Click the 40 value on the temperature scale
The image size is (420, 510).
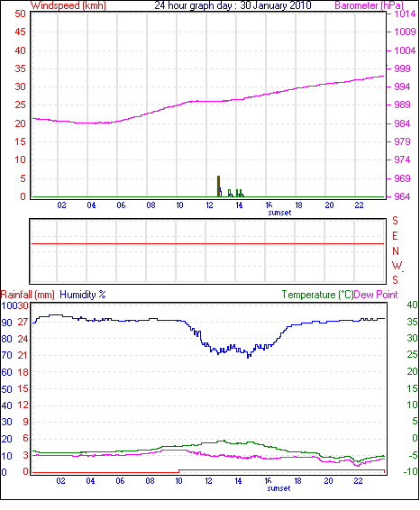click(x=412, y=305)
